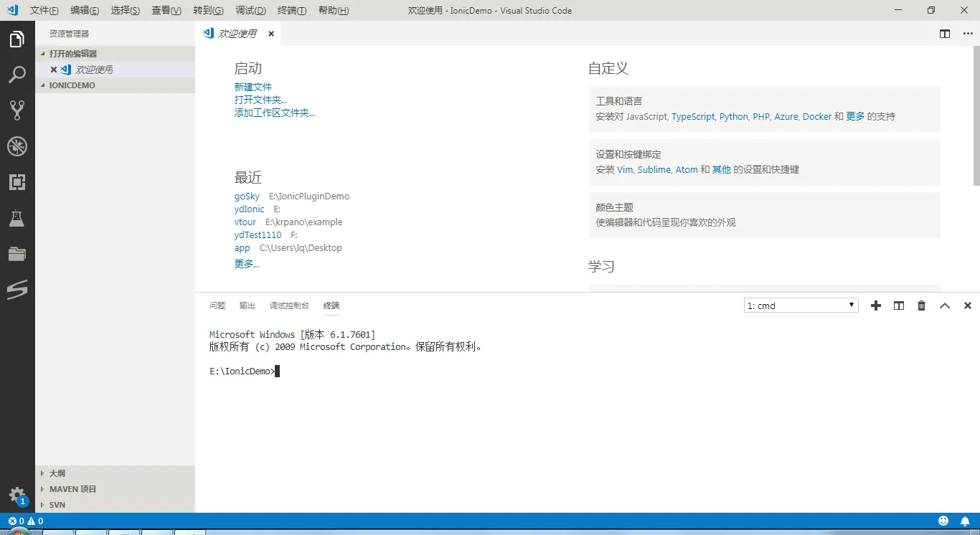Create a new terminal with plus icon
Image resolution: width=980 pixels, height=535 pixels.
pyautogui.click(x=875, y=306)
